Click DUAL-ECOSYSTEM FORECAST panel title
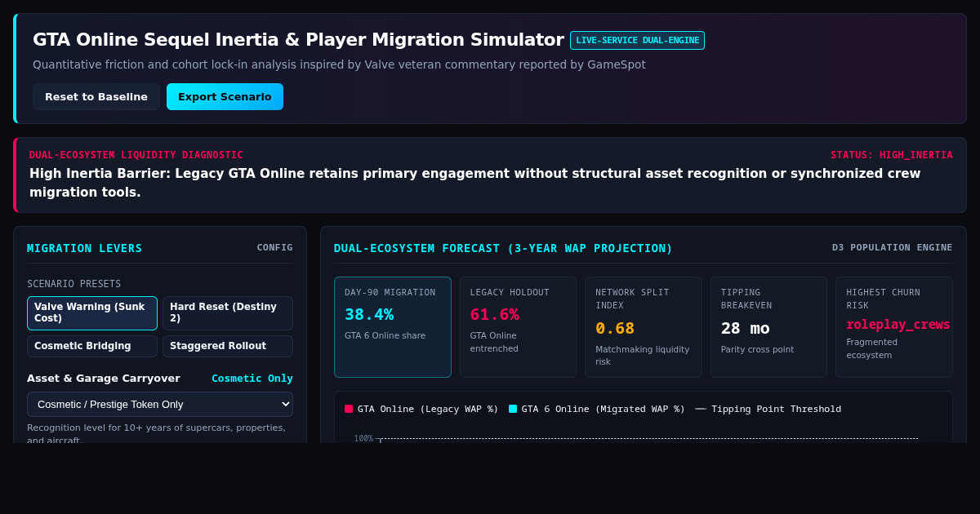Image resolution: width=980 pixels, height=514 pixels. point(503,248)
